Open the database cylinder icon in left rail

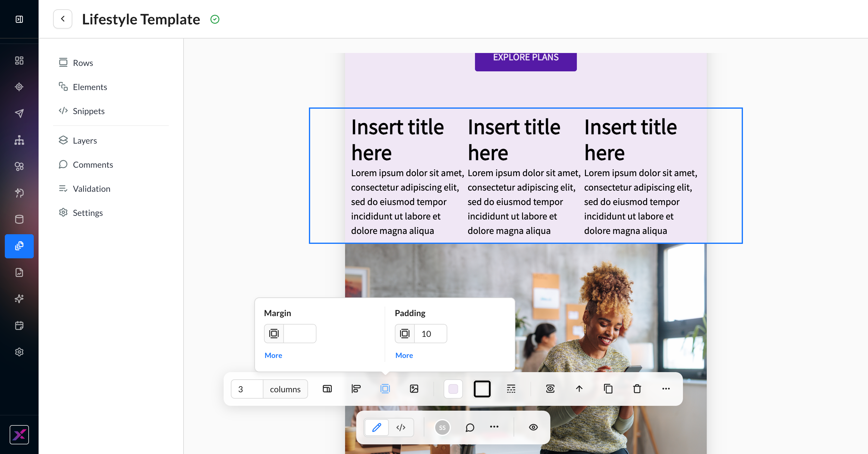point(19,219)
